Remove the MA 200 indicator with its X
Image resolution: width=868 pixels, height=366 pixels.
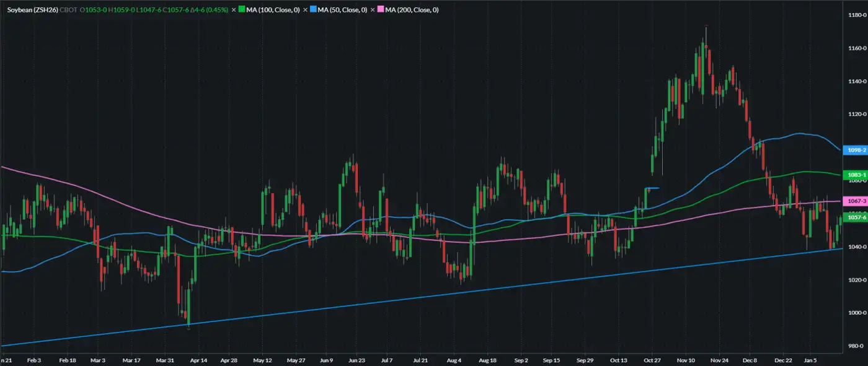coord(372,11)
